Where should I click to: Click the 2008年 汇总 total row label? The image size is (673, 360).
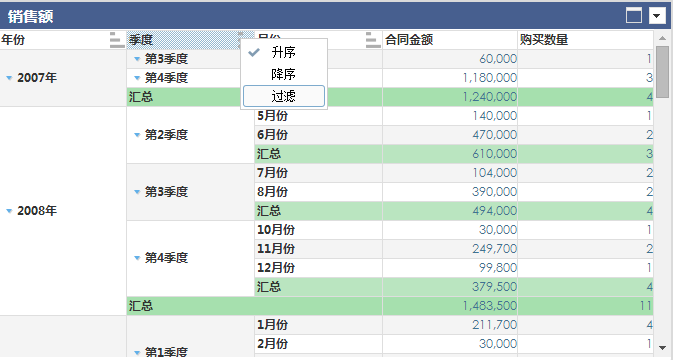(141, 306)
